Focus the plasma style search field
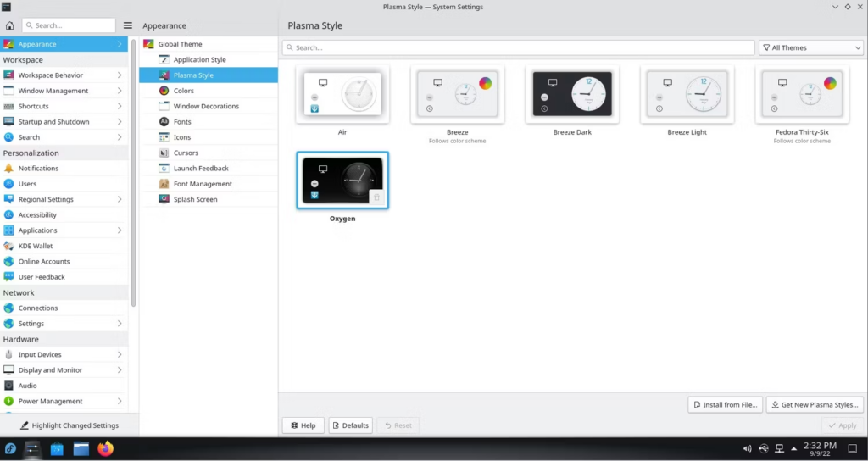Screen dimensions: 868x461 [519, 47]
